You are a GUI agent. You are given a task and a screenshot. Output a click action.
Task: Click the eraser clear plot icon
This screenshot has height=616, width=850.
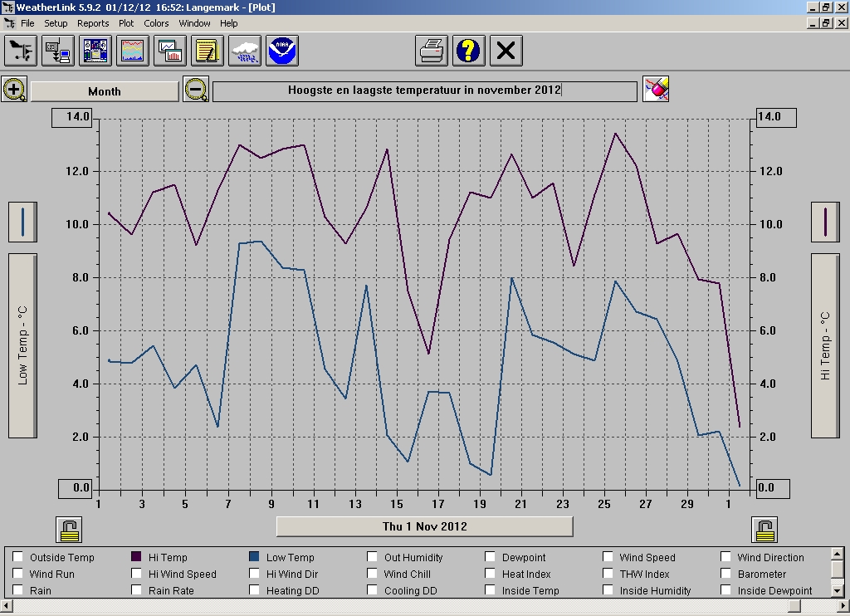(x=656, y=89)
